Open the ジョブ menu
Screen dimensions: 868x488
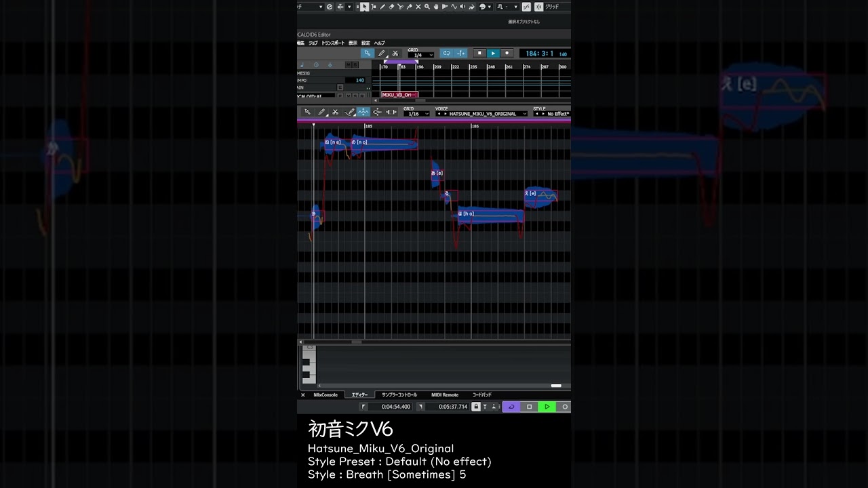[313, 43]
